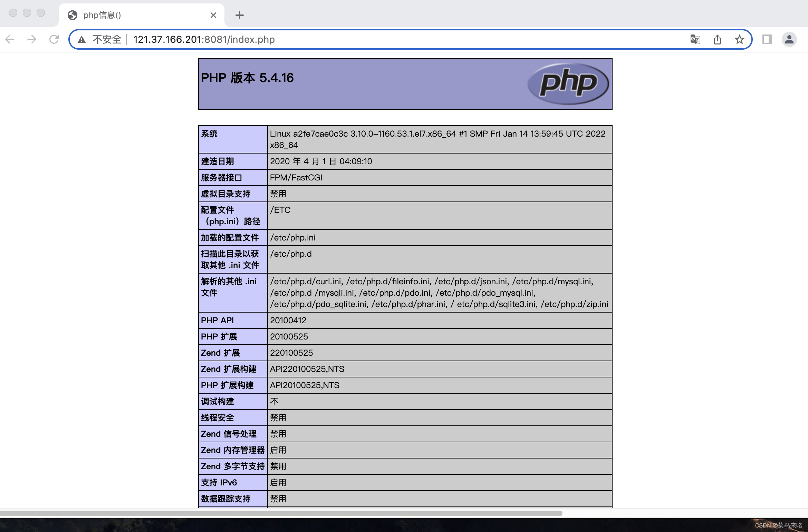This screenshot has width=808, height=532.
Task: Click the not-secure warning triangle icon
Action: (81, 40)
